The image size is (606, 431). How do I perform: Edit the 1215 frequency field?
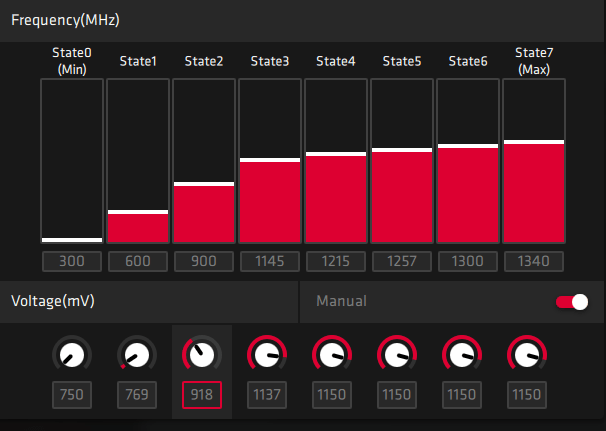336,261
